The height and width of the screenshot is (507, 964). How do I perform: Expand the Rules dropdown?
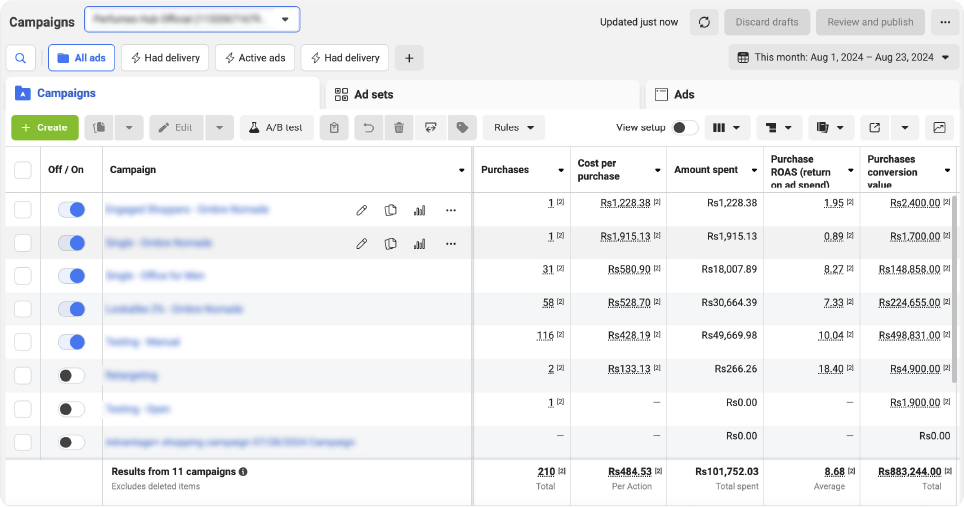click(514, 128)
